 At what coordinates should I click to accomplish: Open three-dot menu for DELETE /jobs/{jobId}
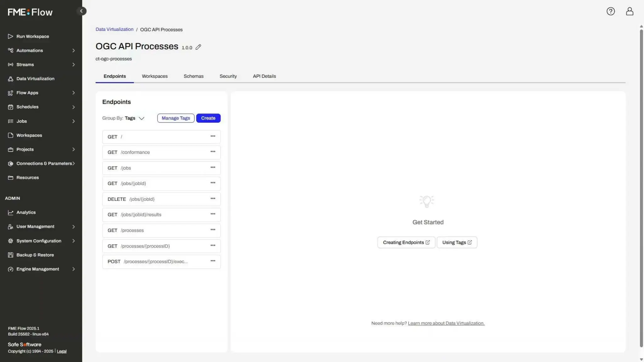213,199
